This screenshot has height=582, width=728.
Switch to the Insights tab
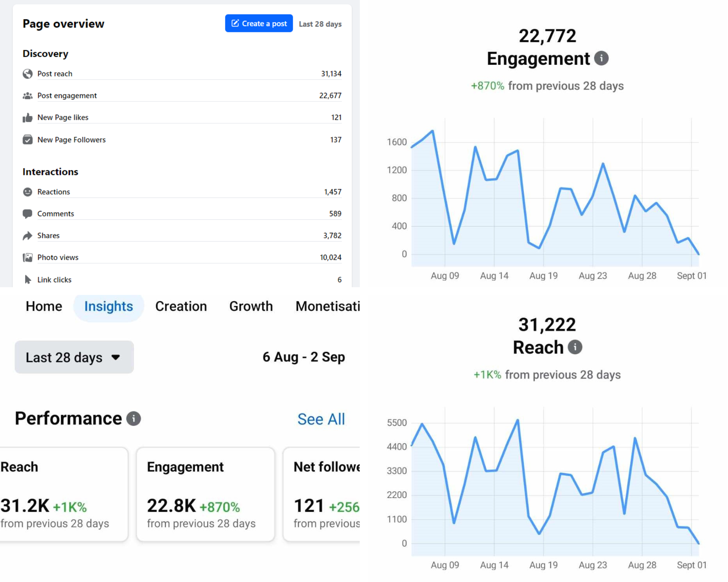pos(108,306)
